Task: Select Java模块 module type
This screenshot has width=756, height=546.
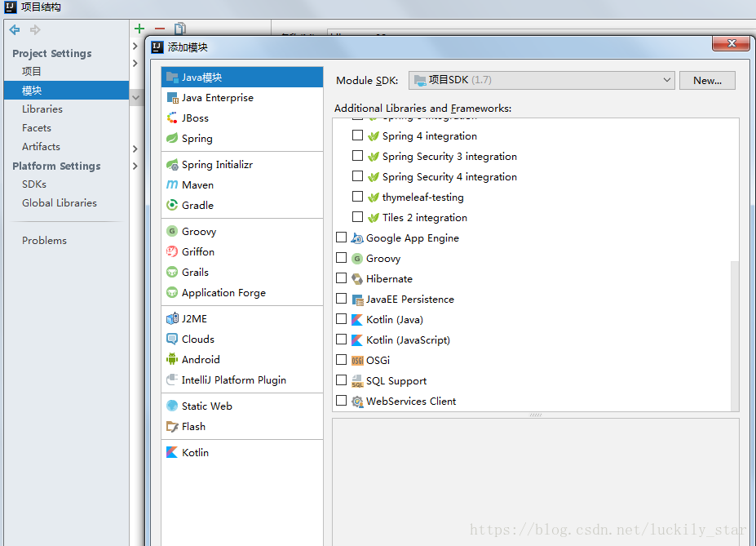Action: 242,78
